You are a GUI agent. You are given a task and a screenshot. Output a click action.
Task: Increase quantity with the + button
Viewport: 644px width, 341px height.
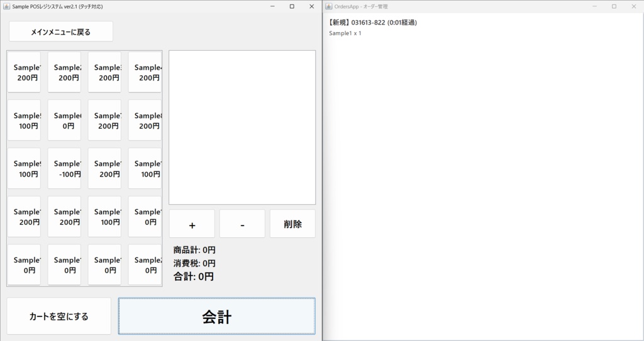(192, 224)
